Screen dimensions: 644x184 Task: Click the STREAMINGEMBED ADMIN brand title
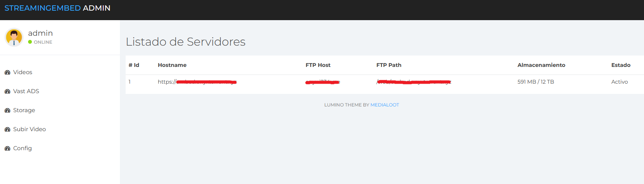coord(57,8)
